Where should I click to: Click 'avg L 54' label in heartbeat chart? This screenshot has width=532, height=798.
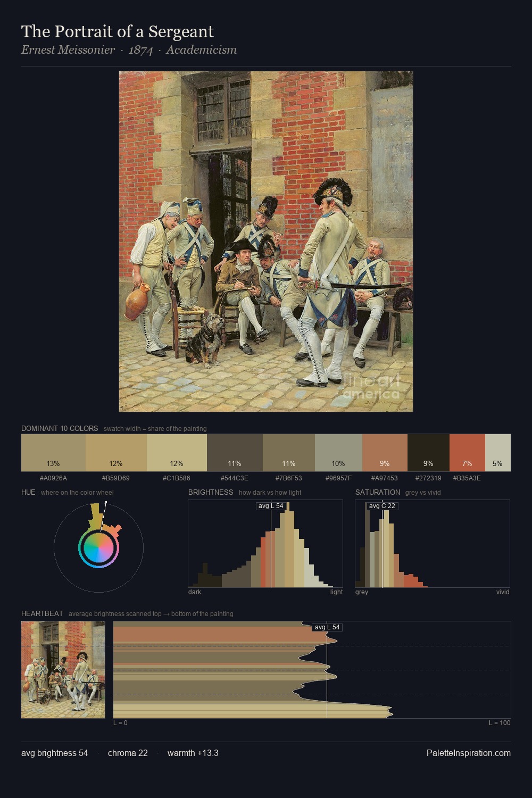point(327,627)
